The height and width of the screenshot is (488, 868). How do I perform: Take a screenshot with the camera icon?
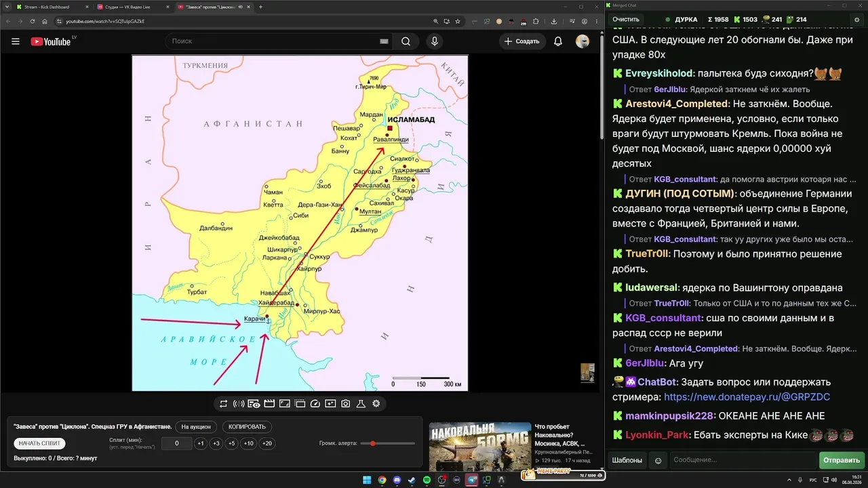tap(346, 404)
